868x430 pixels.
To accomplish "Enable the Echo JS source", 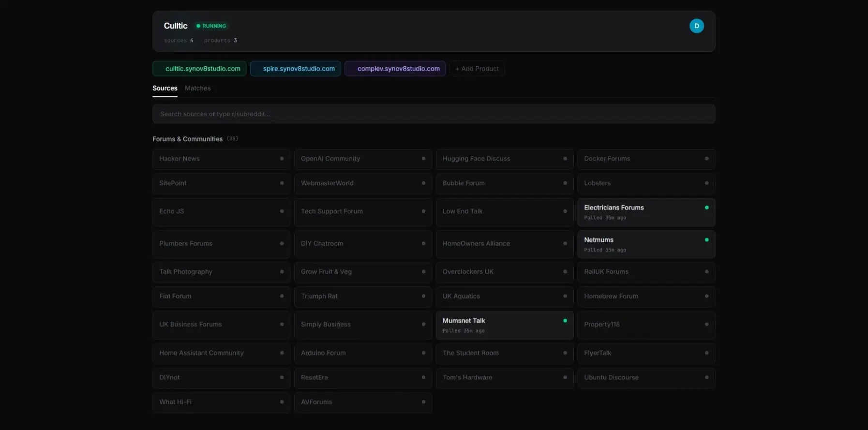I will click(x=221, y=212).
